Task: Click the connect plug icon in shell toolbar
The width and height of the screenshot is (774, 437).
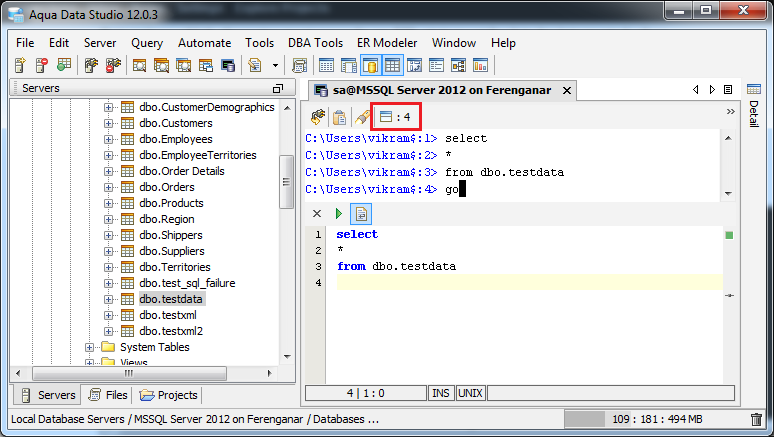Action: tap(317, 117)
